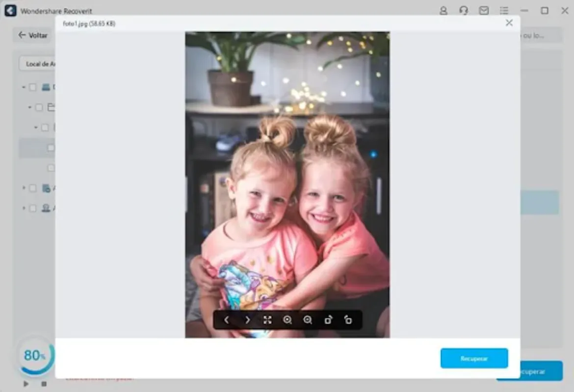Zoom out of the previewed photo
This screenshot has height=392, width=574.
click(x=308, y=320)
